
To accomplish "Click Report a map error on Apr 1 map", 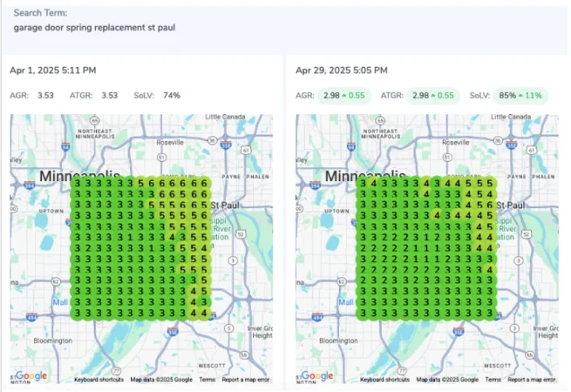I will point(246,379).
